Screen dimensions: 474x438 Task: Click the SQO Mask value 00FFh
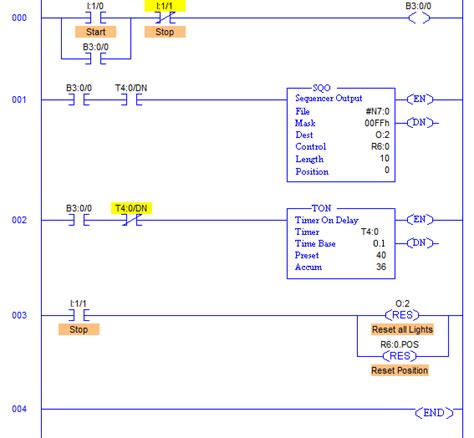point(377,123)
